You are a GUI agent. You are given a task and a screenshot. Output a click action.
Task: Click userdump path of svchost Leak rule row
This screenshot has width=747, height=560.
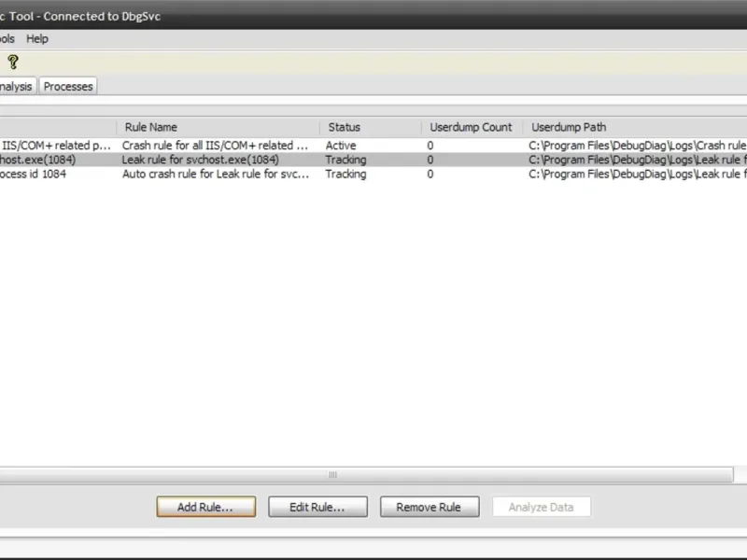[x=638, y=160]
